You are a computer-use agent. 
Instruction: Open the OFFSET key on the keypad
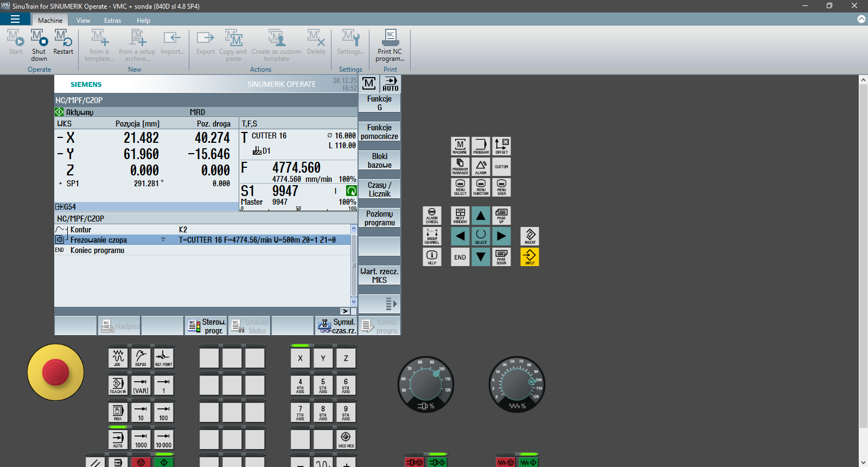point(501,146)
